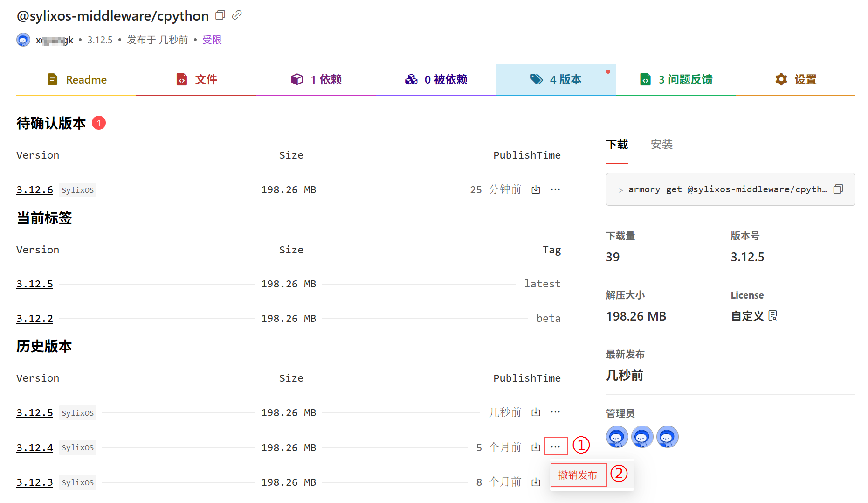Switch to the Readme tab
Image resolution: width=868 pixels, height=503 pixels.
click(x=77, y=80)
